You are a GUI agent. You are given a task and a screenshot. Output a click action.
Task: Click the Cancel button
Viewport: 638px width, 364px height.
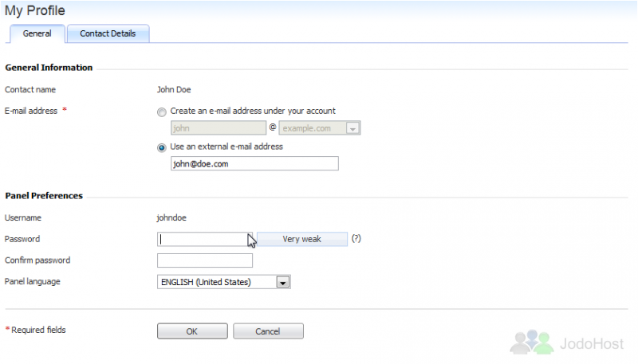pyautogui.click(x=268, y=331)
